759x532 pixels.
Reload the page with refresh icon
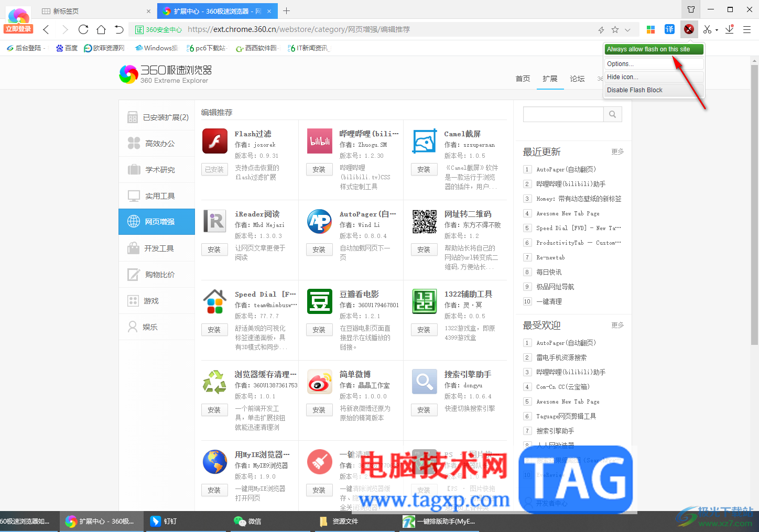pyautogui.click(x=83, y=29)
